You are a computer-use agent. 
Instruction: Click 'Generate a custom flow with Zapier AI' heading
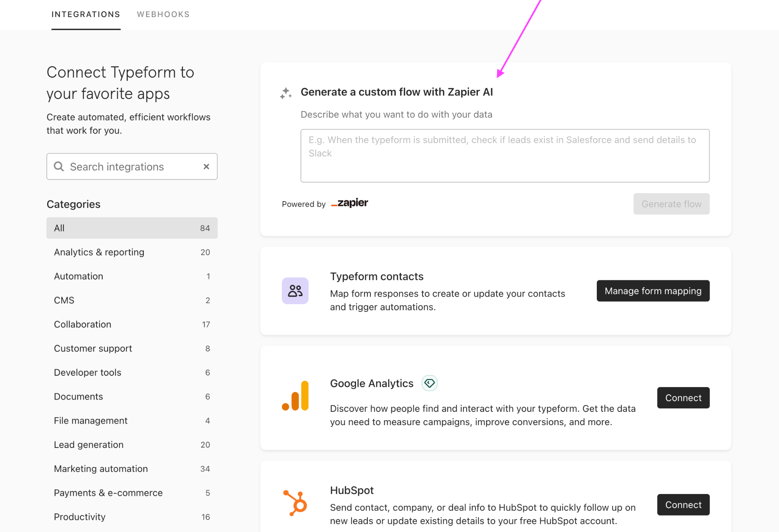point(397,92)
